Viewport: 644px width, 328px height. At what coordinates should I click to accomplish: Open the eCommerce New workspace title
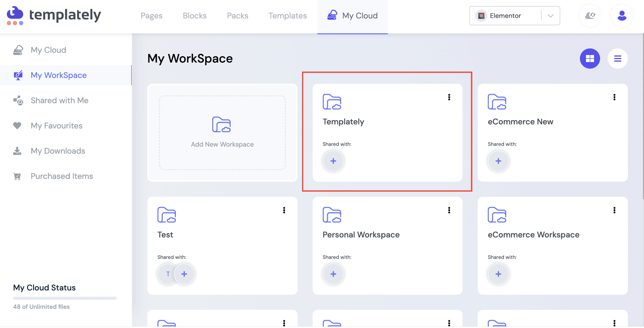point(520,122)
